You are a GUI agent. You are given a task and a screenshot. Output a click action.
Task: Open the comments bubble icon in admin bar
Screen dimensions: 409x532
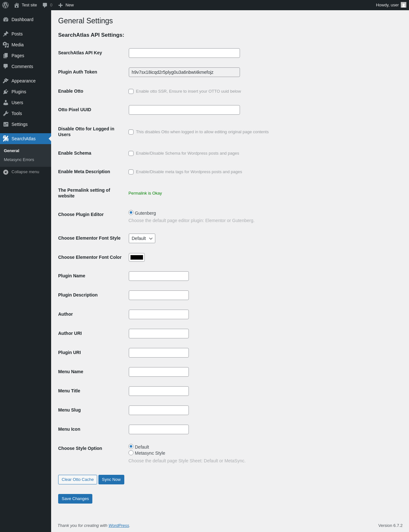click(45, 5)
